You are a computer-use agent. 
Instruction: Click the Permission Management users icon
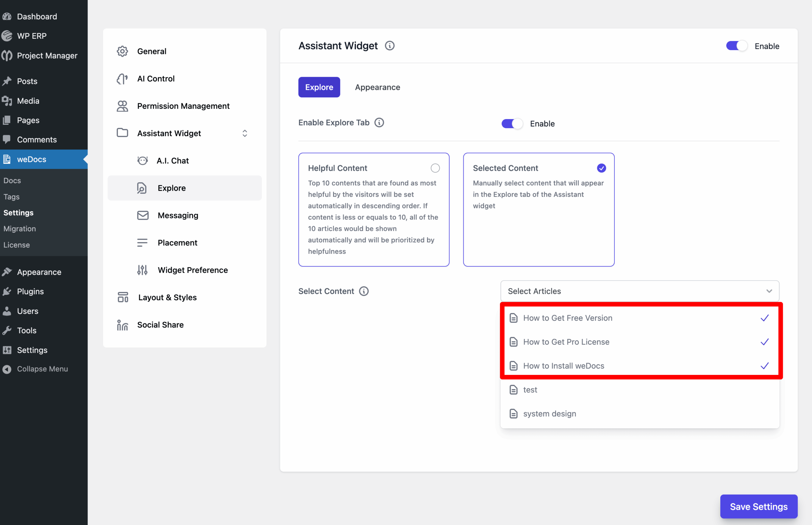click(x=122, y=106)
